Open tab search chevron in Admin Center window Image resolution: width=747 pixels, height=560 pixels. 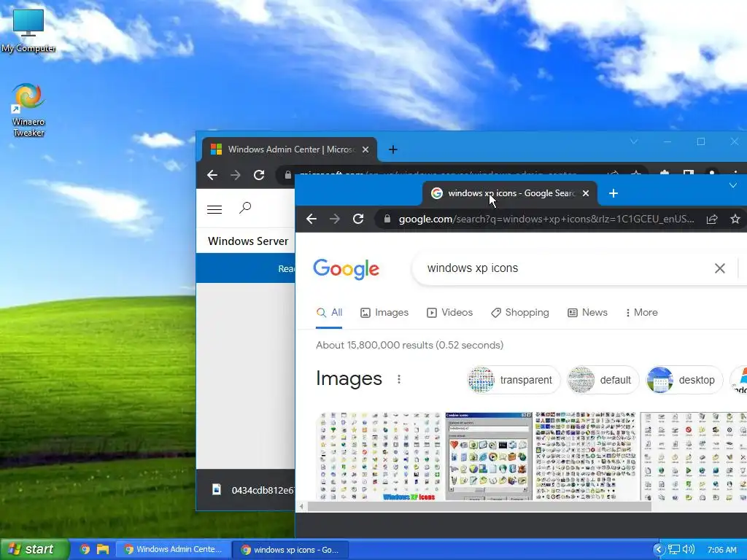coord(634,141)
